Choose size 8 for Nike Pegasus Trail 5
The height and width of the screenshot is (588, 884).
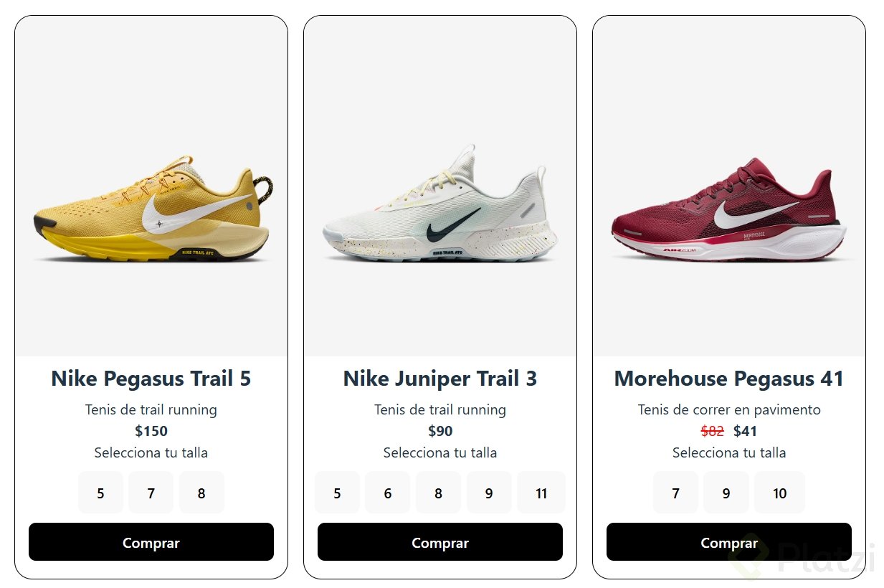click(x=201, y=493)
